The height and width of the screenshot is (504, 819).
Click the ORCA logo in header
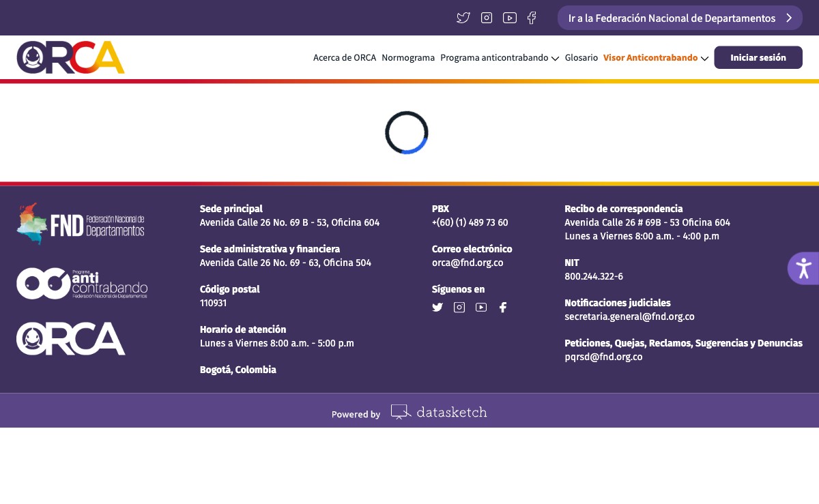(x=71, y=57)
